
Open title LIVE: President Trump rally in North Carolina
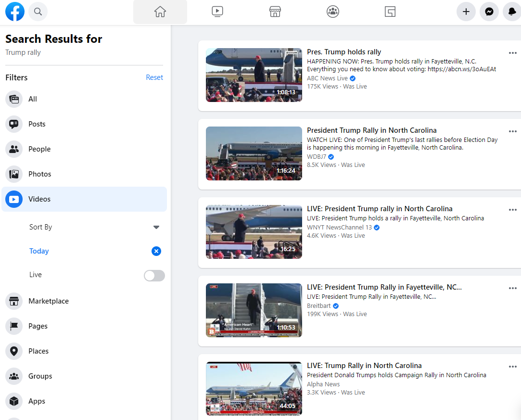pyautogui.click(x=380, y=209)
